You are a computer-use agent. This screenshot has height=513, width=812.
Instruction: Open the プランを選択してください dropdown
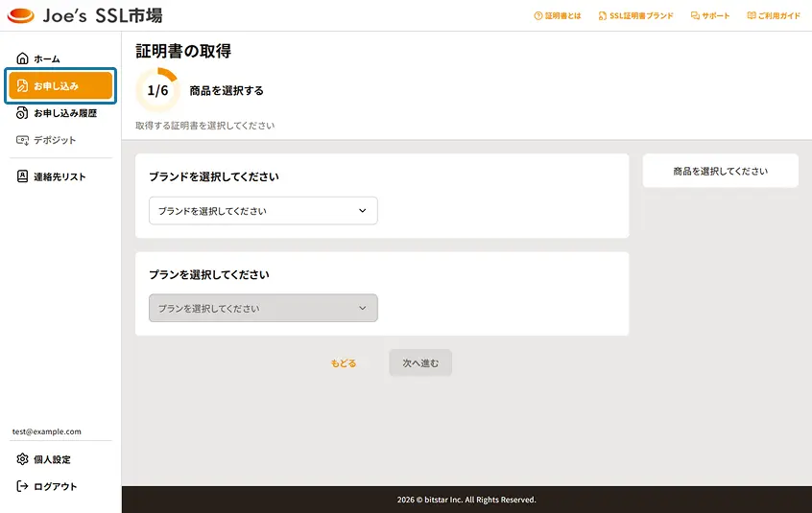pyautogui.click(x=263, y=308)
